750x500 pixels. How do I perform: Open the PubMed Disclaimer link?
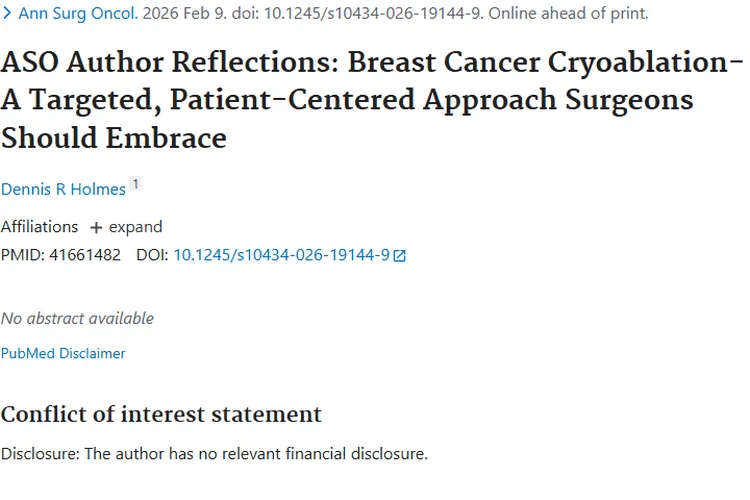point(63,353)
